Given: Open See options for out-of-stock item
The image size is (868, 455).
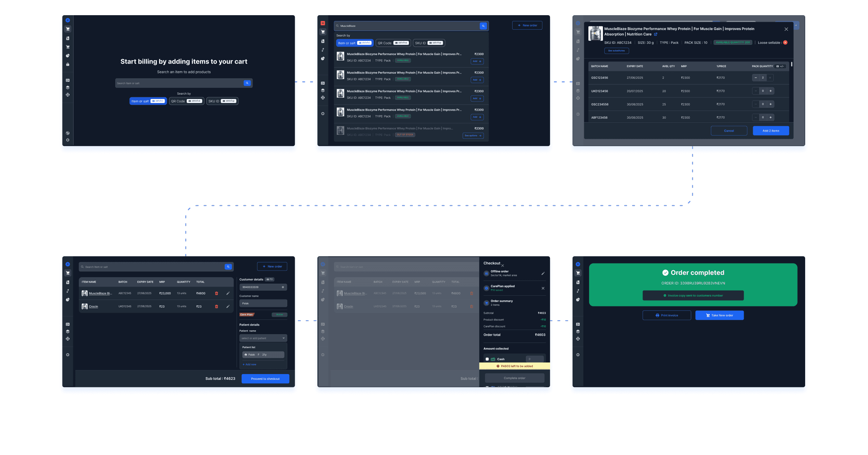Looking at the screenshot, I should [473, 136].
